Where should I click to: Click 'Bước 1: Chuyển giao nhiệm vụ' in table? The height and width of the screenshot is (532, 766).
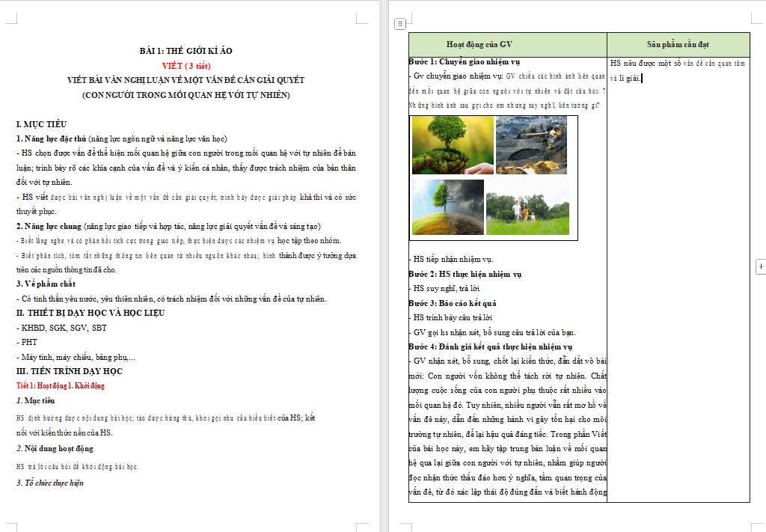coord(464,61)
